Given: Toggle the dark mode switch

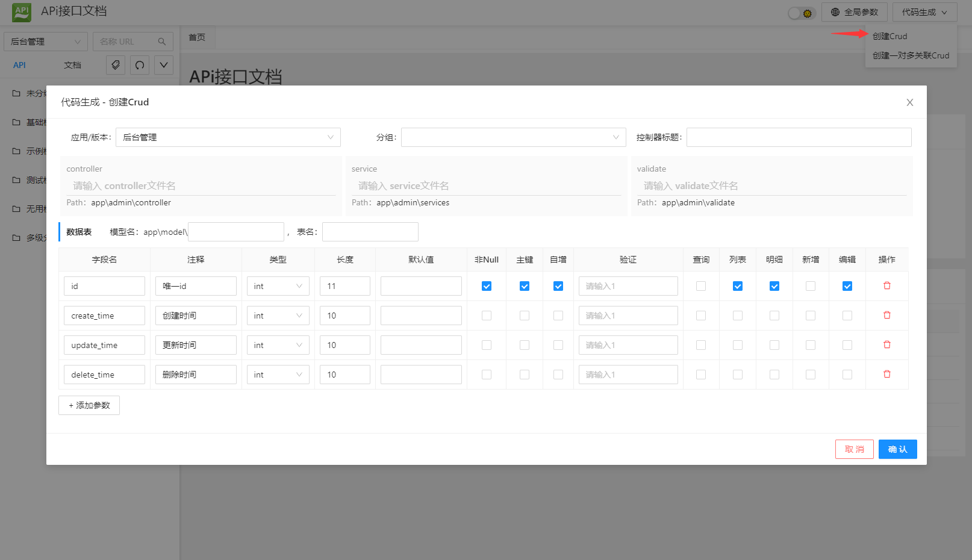Looking at the screenshot, I should (x=801, y=13).
